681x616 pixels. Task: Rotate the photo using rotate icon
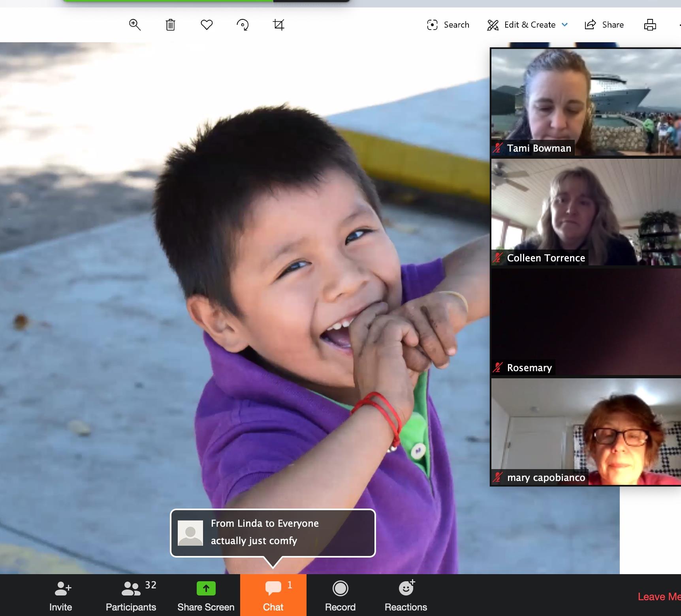coord(243,25)
